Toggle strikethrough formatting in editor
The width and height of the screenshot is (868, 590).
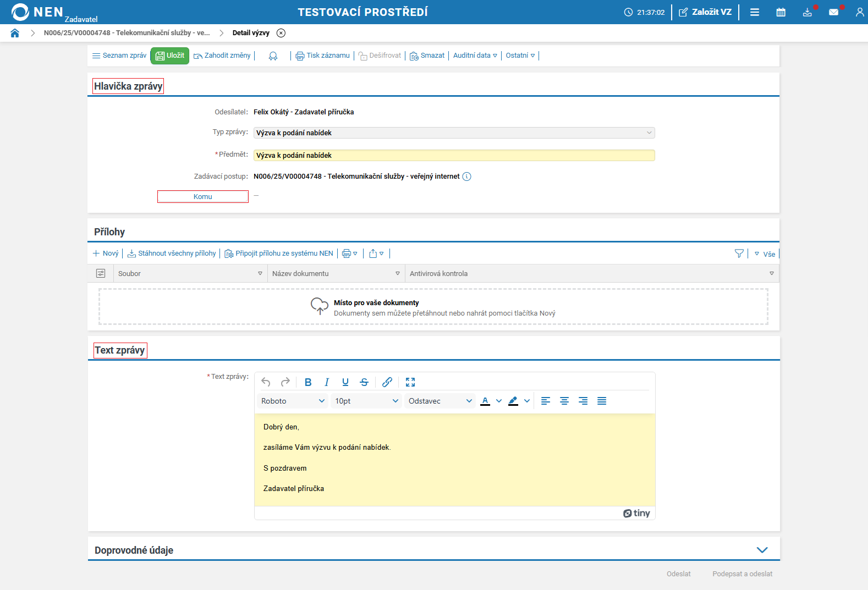tap(364, 382)
